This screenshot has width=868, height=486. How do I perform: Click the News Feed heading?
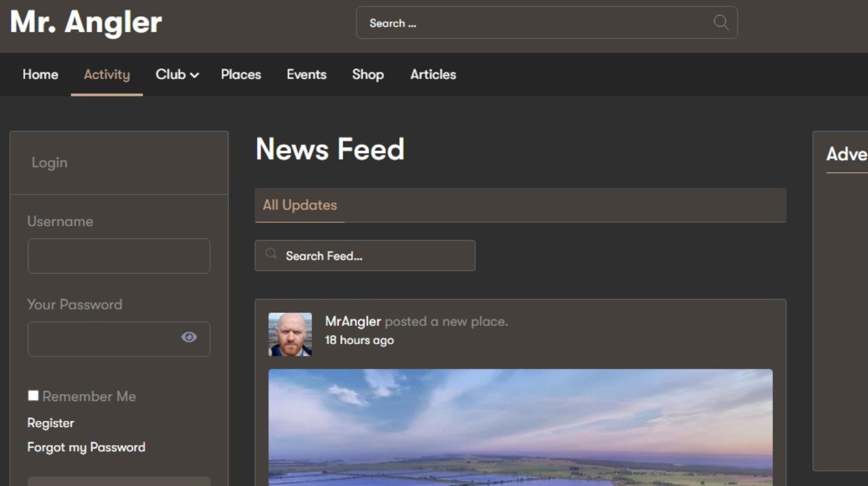point(330,149)
